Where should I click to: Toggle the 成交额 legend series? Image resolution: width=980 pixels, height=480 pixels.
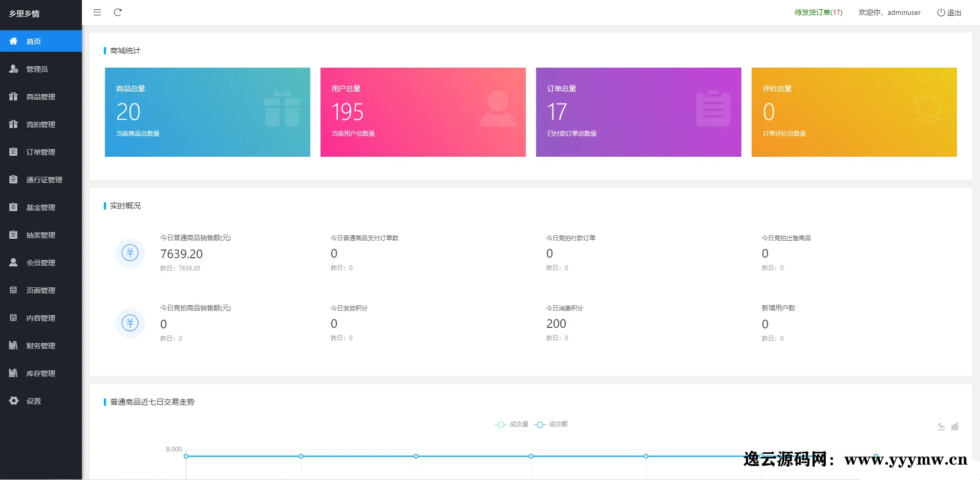pyautogui.click(x=550, y=424)
